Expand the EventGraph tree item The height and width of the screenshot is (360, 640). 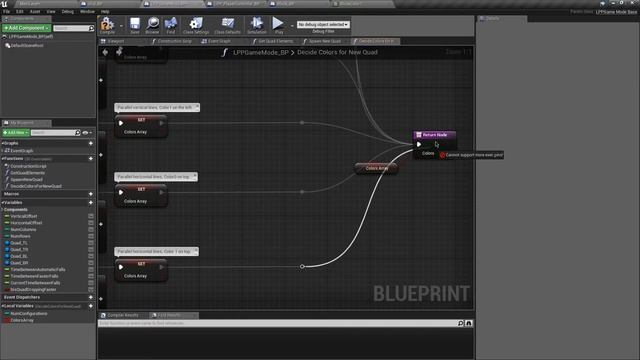pyautogui.click(x=2, y=151)
